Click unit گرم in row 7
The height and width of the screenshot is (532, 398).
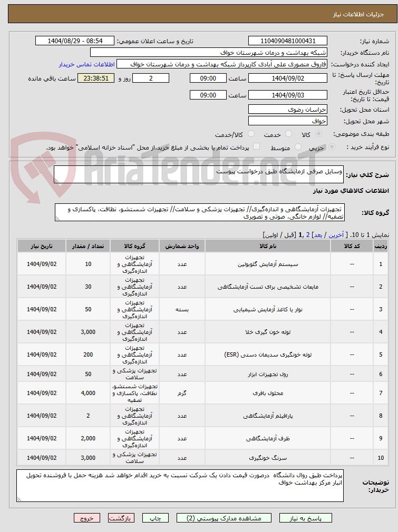point(182,393)
